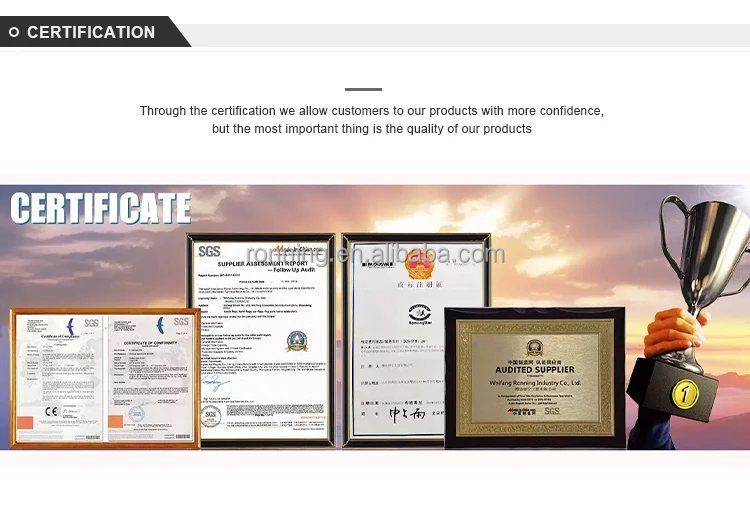Open the SGS Supplier Assessment Report certificate

[261, 340]
